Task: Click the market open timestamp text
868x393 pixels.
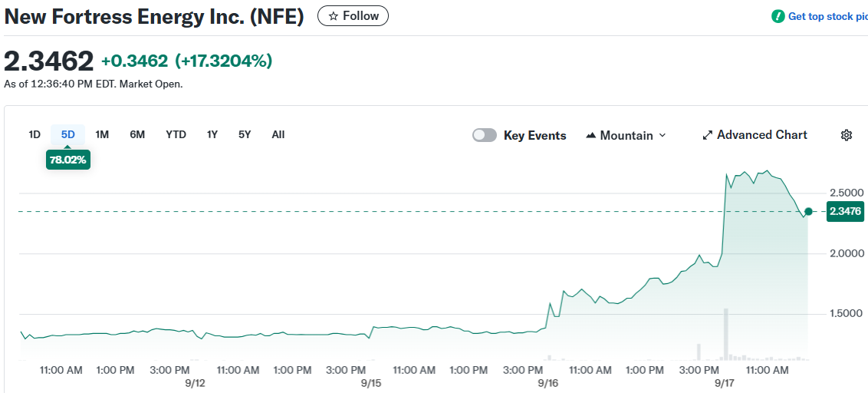Action: coord(94,84)
